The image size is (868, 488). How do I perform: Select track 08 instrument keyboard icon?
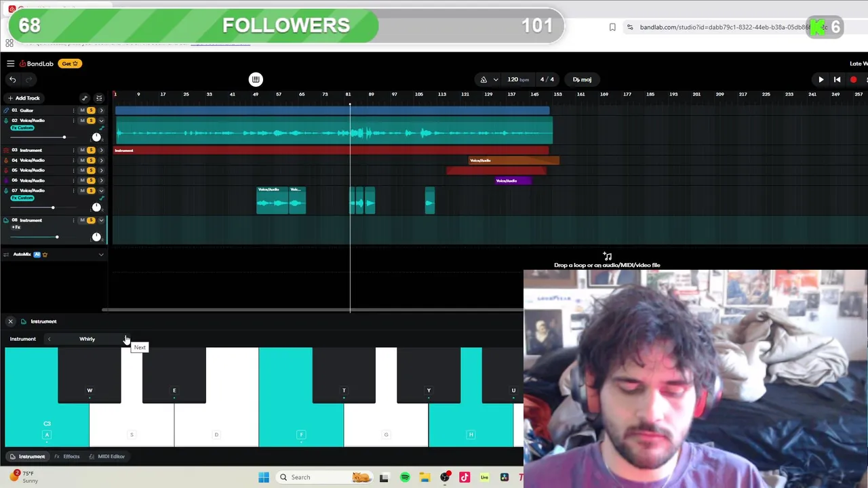coord(6,220)
